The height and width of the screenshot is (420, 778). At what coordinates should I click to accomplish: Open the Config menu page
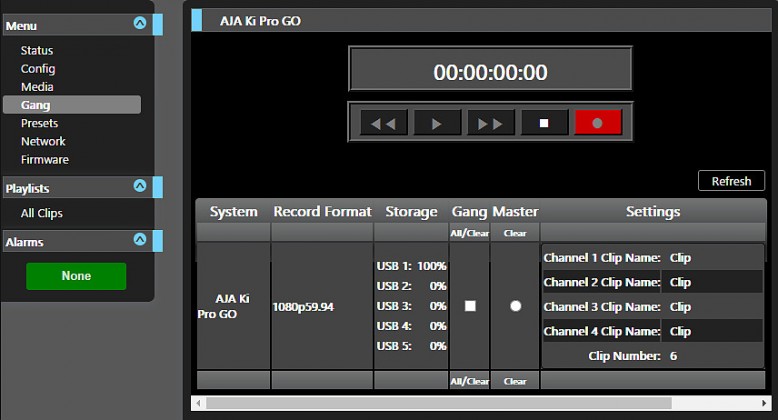coord(38,69)
